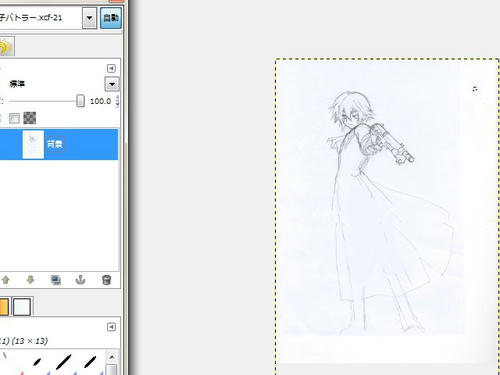
Task: Click the brush list scrollbar up arrow
Action: [112, 357]
